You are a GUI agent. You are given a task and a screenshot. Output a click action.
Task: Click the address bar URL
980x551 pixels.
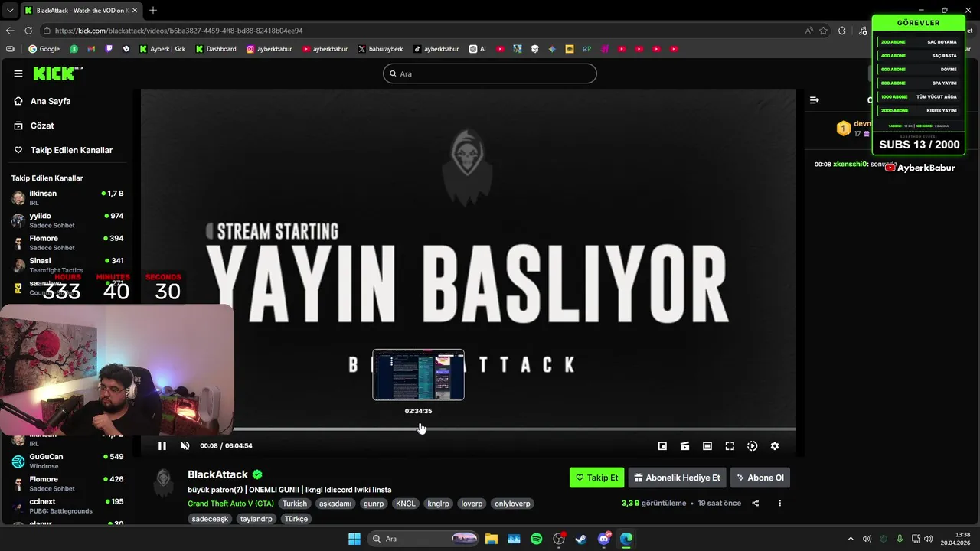click(x=179, y=31)
